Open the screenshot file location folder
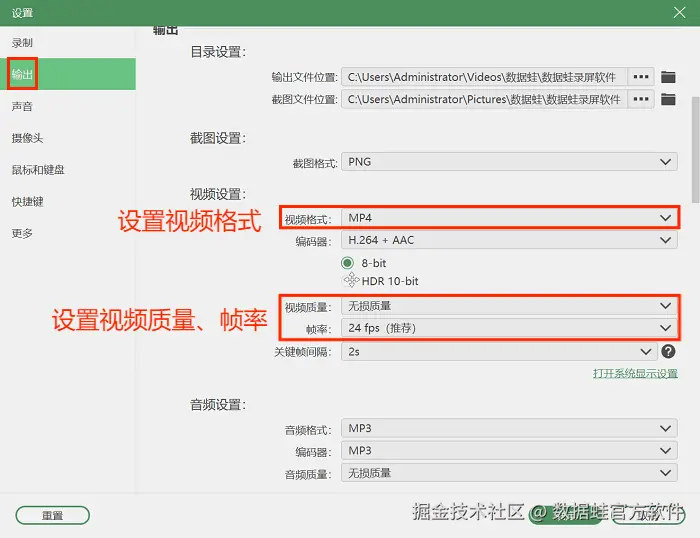The height and width of the screenshot is (538, 700). point(668,99)
